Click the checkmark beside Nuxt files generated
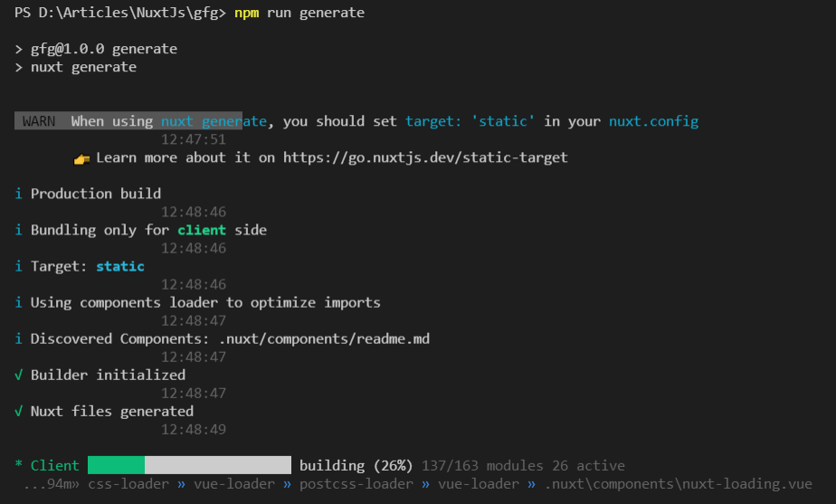This screenshot has height=504, width=836. click(x=19, y=411)
